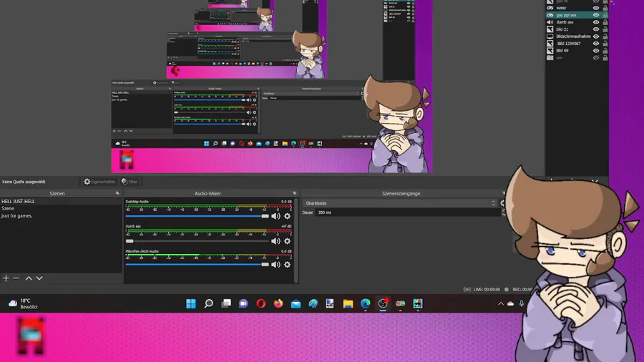
Task: Click the Audio-Mixer vertical scrollbar
Action: [x=296, y=240]
